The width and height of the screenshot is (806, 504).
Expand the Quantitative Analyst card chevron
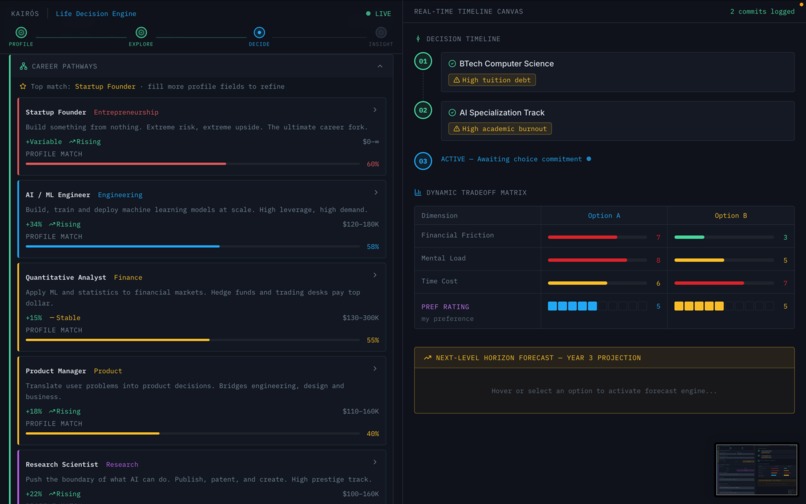(x=375, y=275)
